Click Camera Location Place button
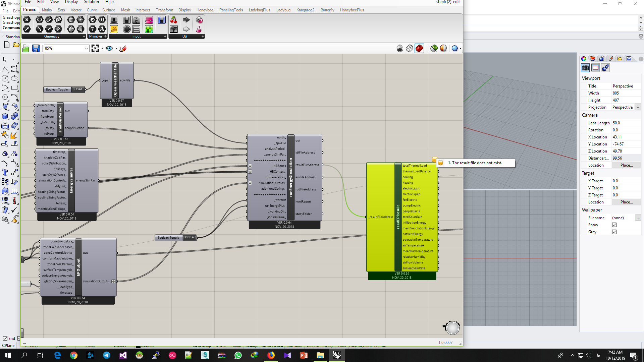The width and height of the screenshot is (644, 362). coord(626,165)
